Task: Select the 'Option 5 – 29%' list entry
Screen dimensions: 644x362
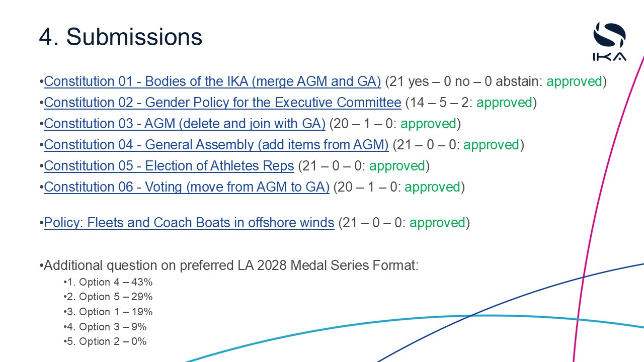Action: (110, 297)
